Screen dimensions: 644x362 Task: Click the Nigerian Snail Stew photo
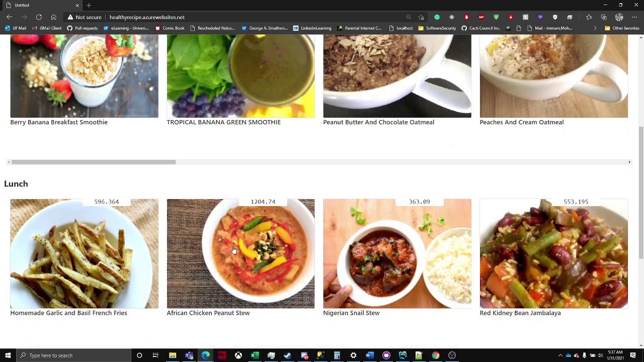pos(397,253)
